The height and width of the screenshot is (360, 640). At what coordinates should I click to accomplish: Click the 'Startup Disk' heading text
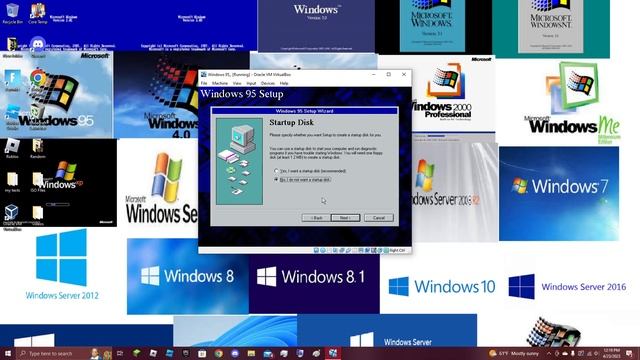pos(291,122)
